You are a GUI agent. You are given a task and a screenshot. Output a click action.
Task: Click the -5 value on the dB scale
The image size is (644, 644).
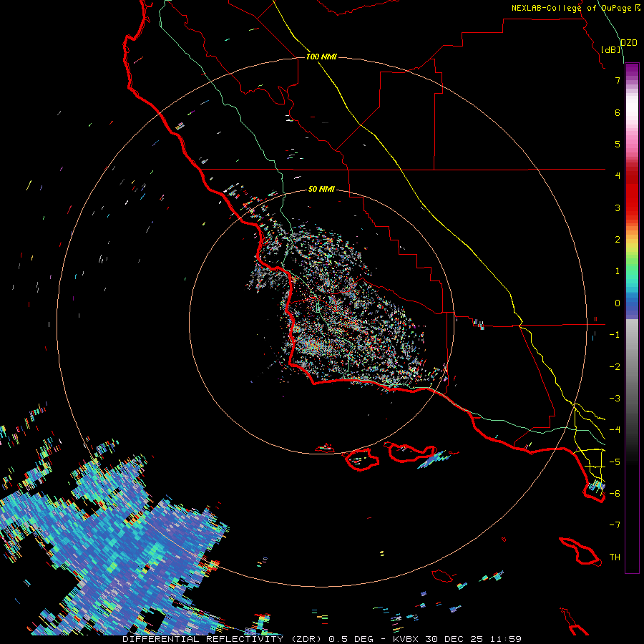pos(615,462)
